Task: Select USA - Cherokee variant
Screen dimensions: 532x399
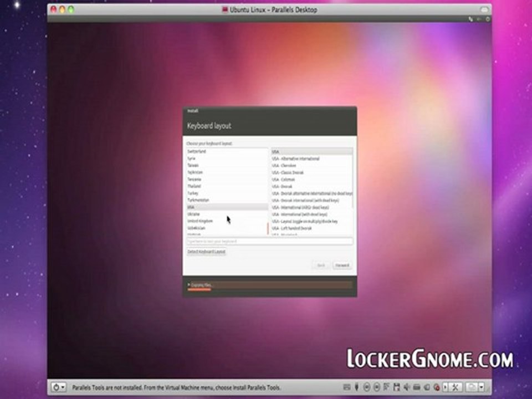Action: point(311,166)
